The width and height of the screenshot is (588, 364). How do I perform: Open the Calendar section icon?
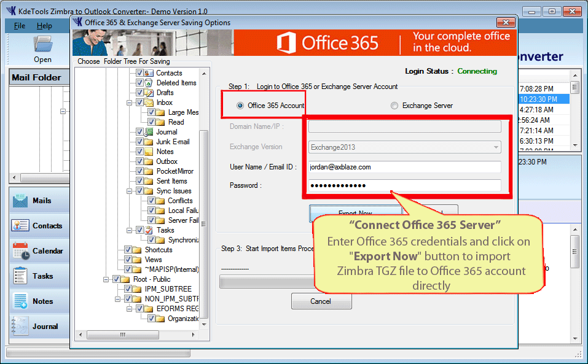21,251
